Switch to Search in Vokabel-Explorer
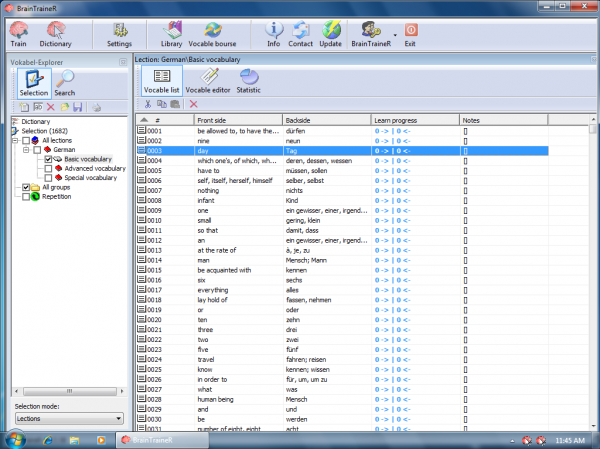Viewport: 600px width, 449px height. click(64, 85)
